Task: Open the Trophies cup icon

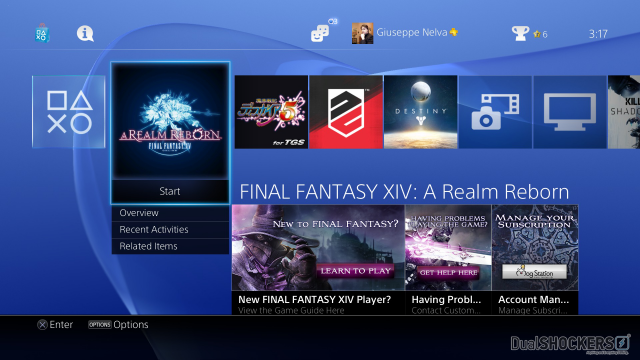Action: point(520,33)
